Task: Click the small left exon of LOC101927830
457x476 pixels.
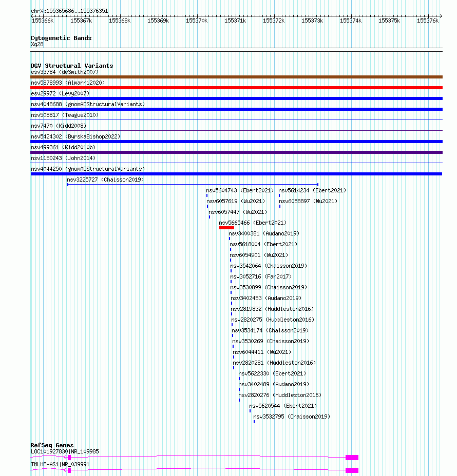Action: (x=69, y=458)
